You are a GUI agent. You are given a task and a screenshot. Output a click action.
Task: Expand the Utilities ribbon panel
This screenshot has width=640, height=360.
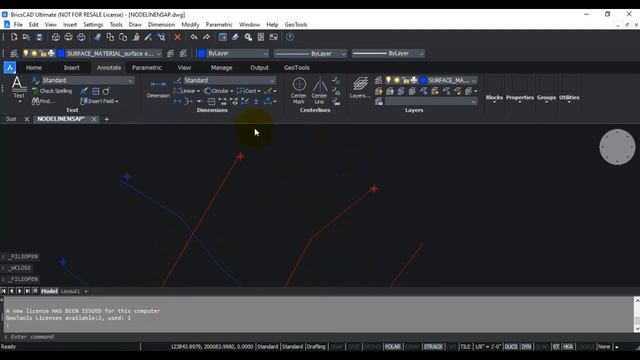pyautogui.click(x=569, y=98)
